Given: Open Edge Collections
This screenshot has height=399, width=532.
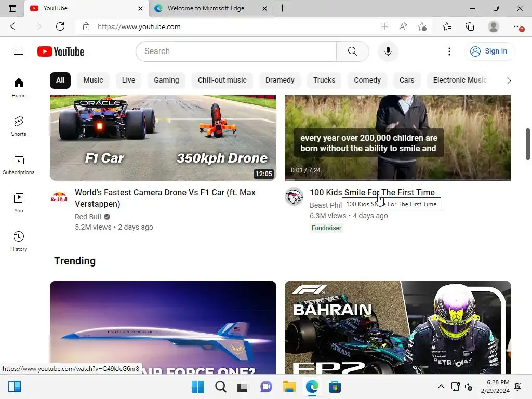Looking at the screenshot, I should [x=470, y=26].
